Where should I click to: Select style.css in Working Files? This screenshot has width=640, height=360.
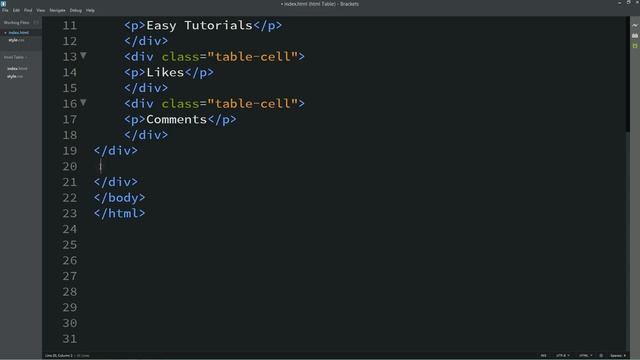tap(16, 40)
